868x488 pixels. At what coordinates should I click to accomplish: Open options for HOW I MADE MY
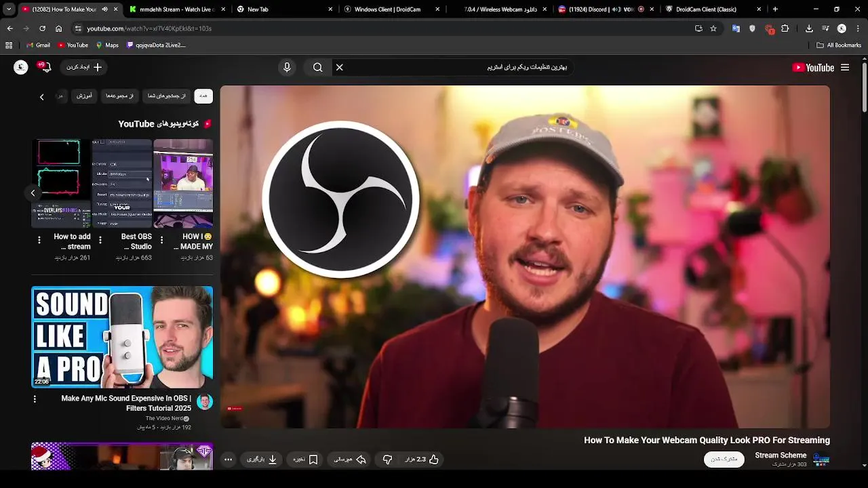161,240
